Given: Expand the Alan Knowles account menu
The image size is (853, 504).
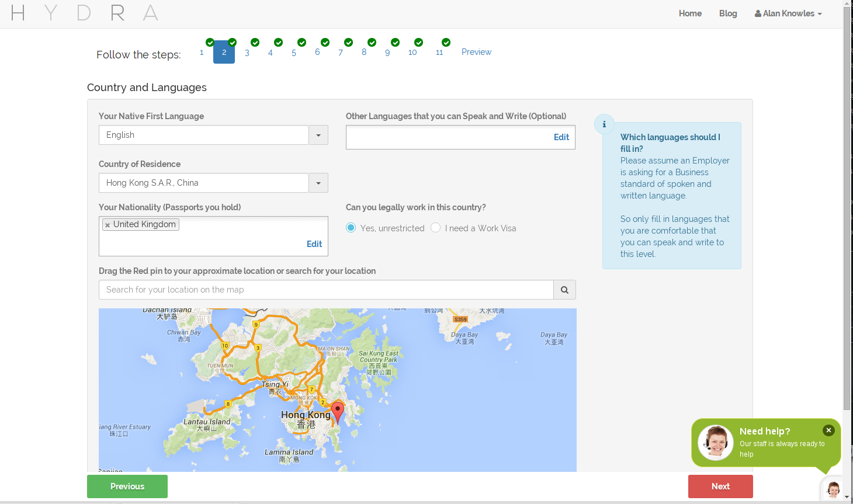Looking at the screenshot, I should tap(788, 13).
